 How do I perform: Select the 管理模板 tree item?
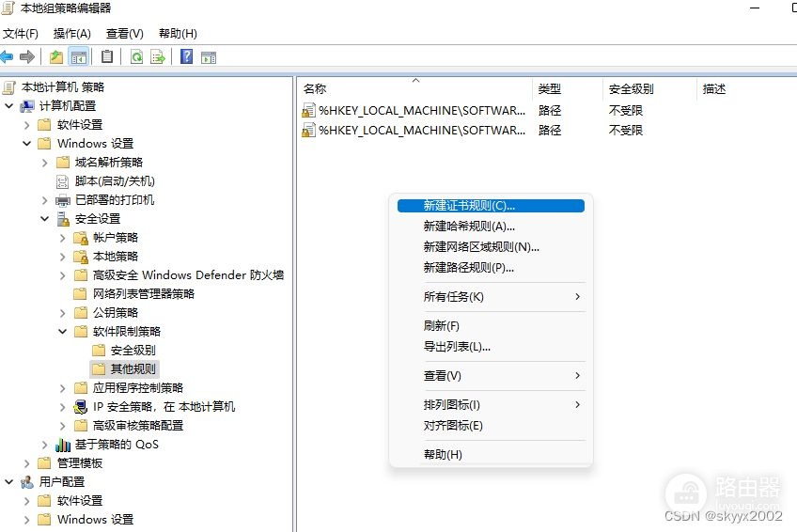80,463
